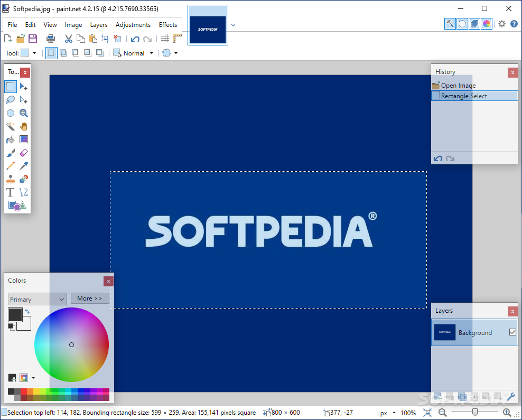Toggle the Colors window button top right
This screenshot has height=420, width=522.
487,24
